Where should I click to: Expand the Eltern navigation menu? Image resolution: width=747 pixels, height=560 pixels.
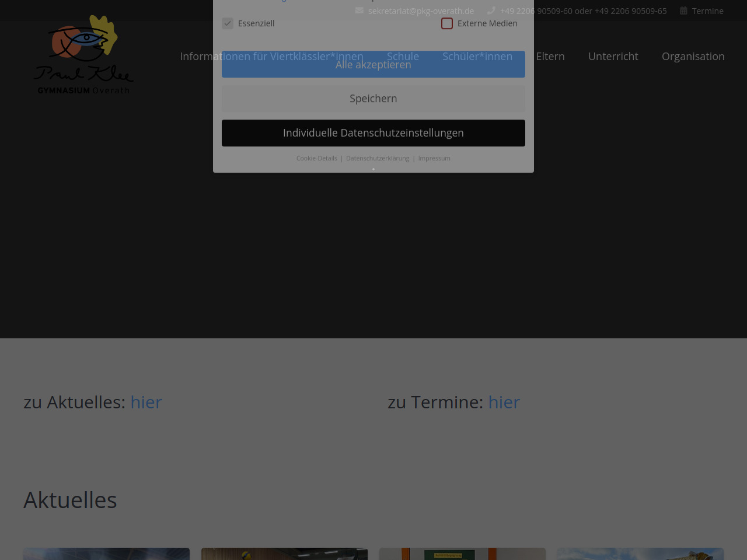(x=550, y=57)
